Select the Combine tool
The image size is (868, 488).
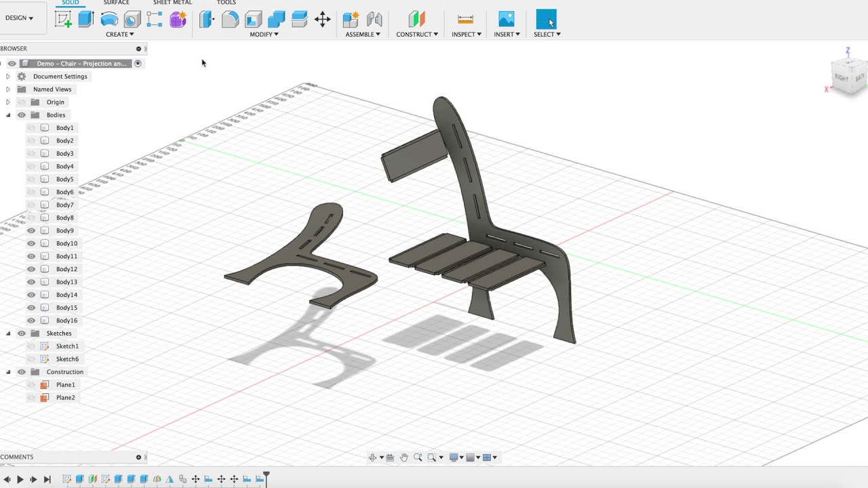coord(276,19)
